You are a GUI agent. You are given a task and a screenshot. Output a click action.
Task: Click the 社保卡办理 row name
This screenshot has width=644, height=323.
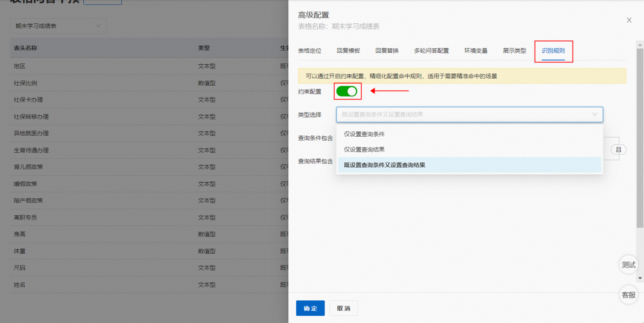coord(28,100)
